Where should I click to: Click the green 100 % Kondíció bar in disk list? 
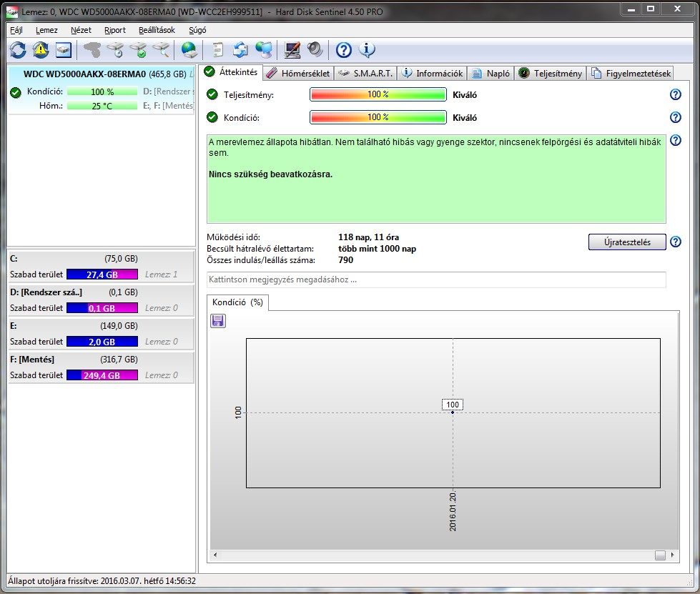click(x=102, y=91)
